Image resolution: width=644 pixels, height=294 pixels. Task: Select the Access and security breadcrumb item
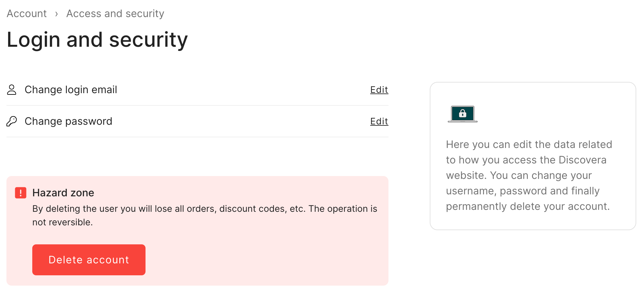click(115, 14)
